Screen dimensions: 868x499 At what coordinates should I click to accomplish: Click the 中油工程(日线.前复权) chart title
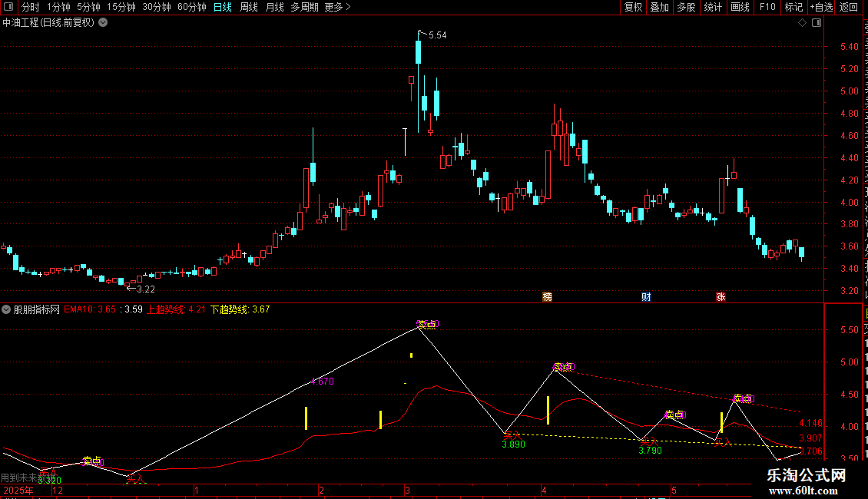click(x=48, y=23)
